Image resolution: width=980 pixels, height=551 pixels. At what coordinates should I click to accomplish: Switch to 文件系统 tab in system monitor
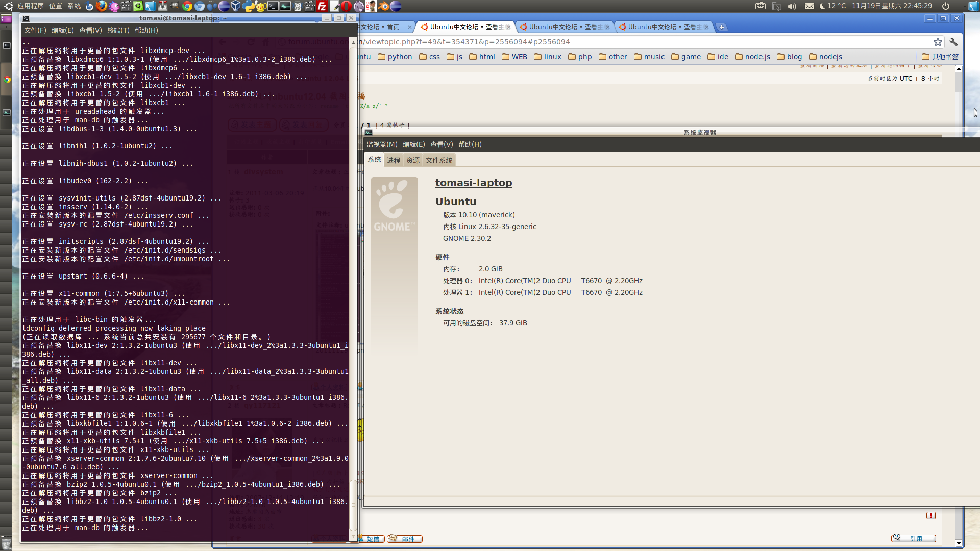(439, 160)
